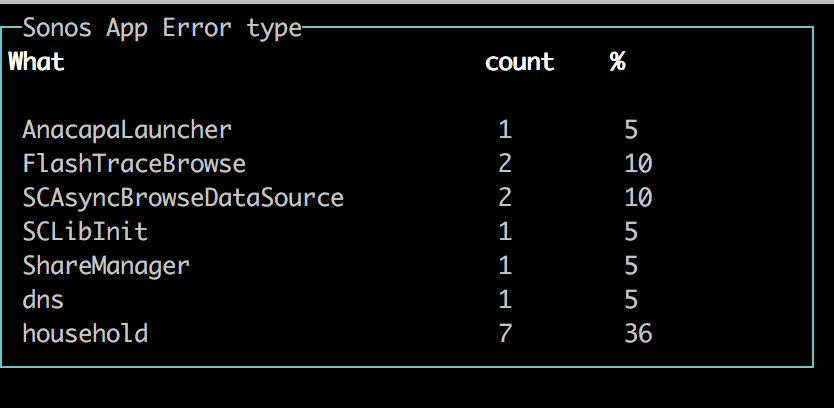Select the household row label

[x=85, y=334]
